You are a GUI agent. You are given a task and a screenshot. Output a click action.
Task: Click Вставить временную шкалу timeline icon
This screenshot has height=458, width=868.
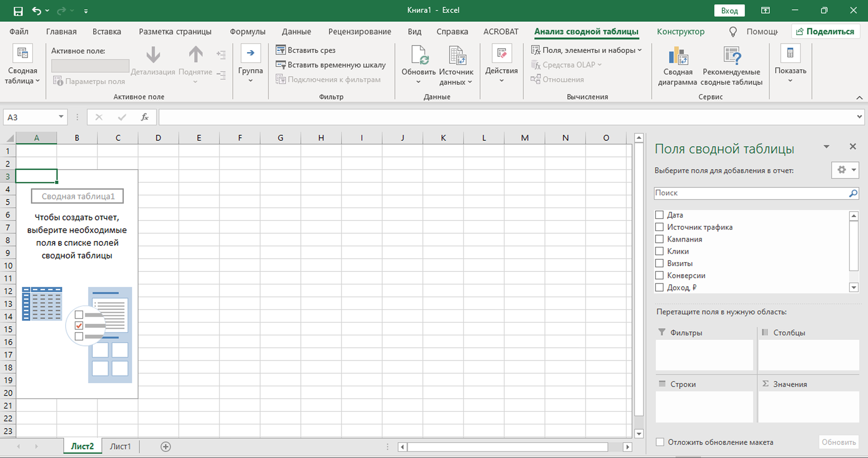(x=281, y=65)
